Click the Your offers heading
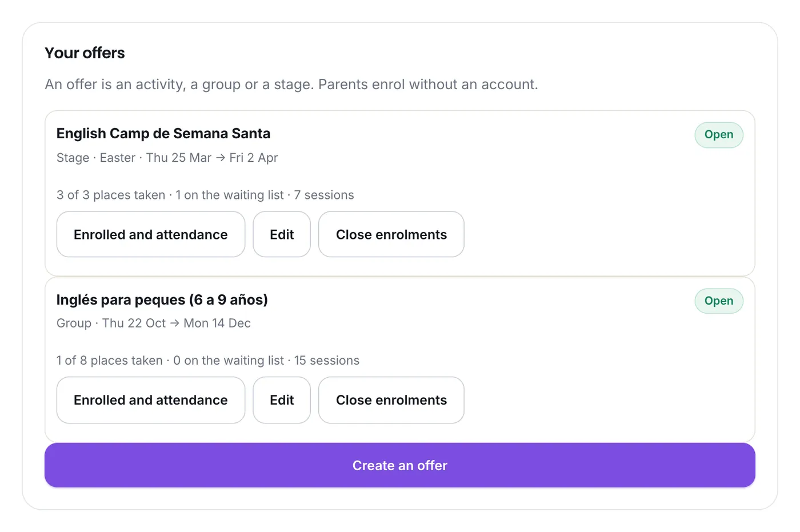800x532 pixels. pos(85,53)
